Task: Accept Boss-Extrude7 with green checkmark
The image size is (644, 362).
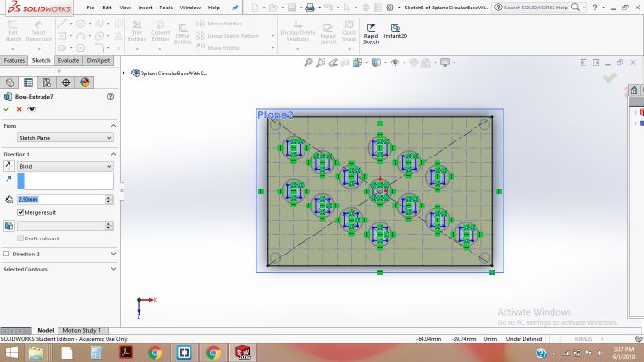Action: pyautogui.click(x=7, y=109)
